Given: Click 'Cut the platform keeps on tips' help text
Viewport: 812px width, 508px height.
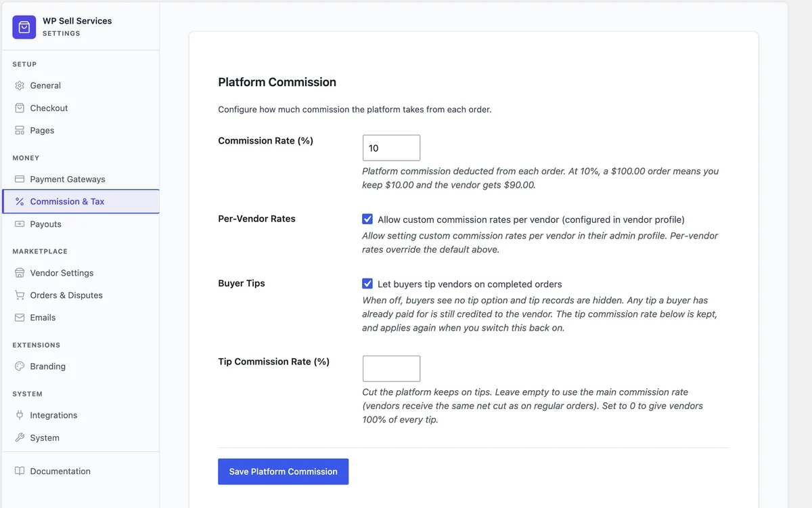Looking at the screenshot, I should (x=533, y=406).
